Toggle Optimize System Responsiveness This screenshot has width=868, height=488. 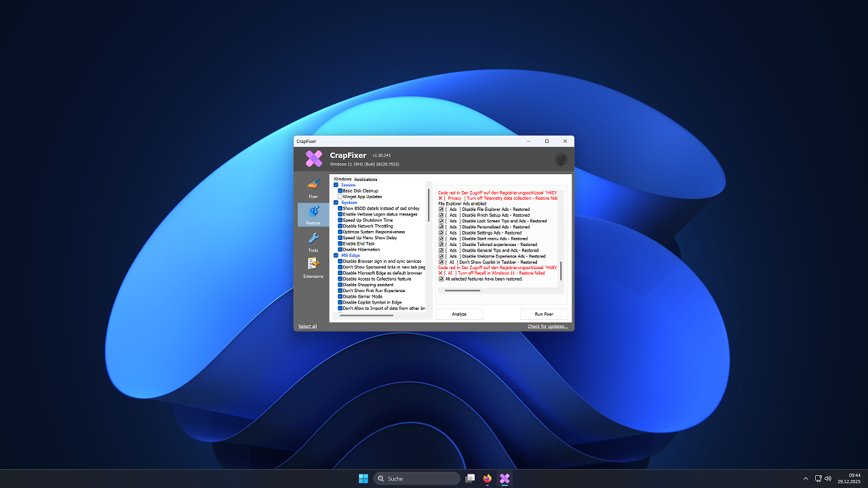340,232
